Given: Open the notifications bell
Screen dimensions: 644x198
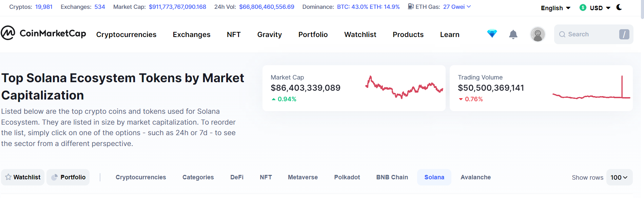Looking at the screenshot, I should 513,34.
